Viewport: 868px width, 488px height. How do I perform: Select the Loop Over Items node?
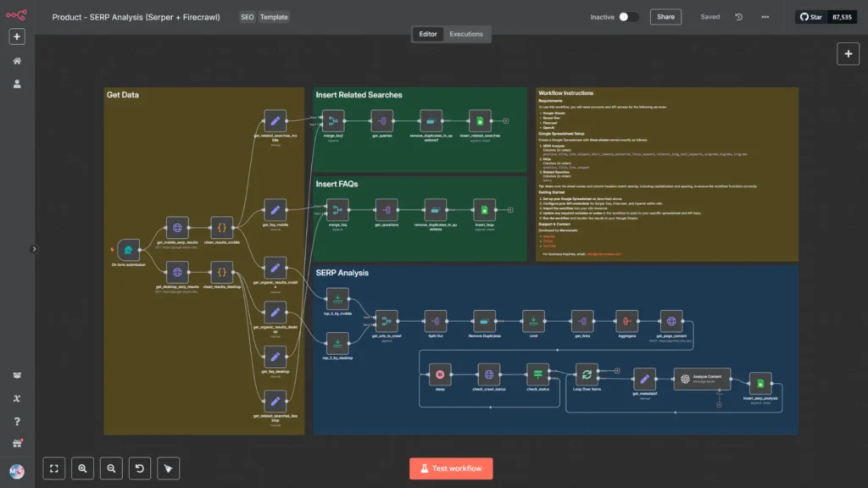[x=587, y=374]
